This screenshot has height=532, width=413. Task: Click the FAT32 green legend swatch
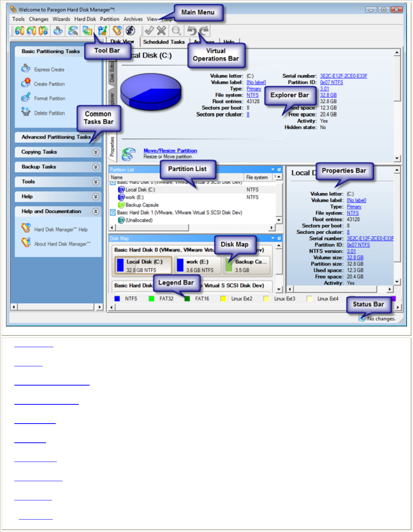151,299
